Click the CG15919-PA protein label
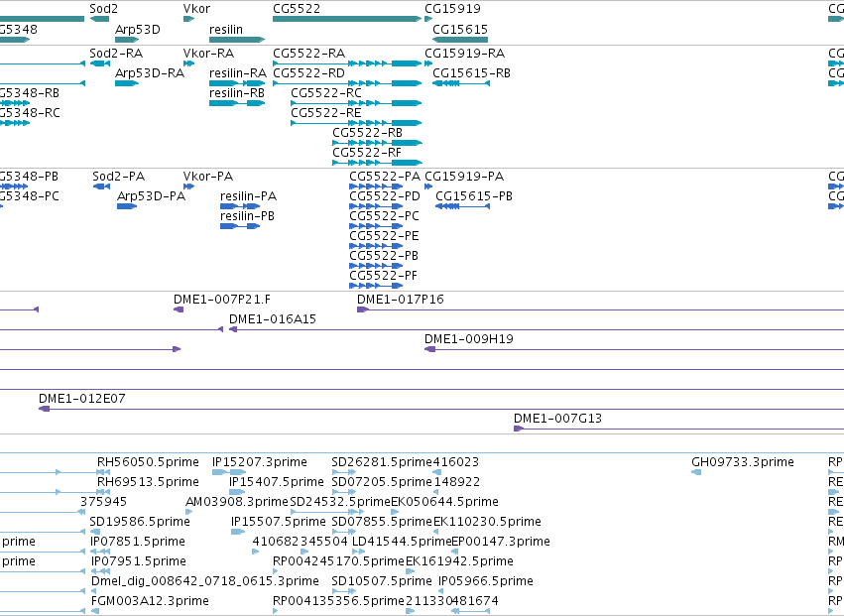The width and height of the screenshot is (844, 616). coord(464,177)
